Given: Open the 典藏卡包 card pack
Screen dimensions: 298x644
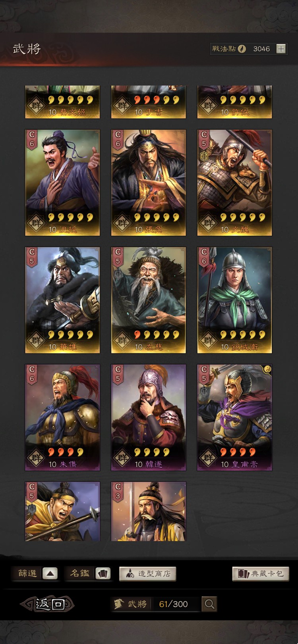Looking at the screenshot, I should click(x=260, y=573).
